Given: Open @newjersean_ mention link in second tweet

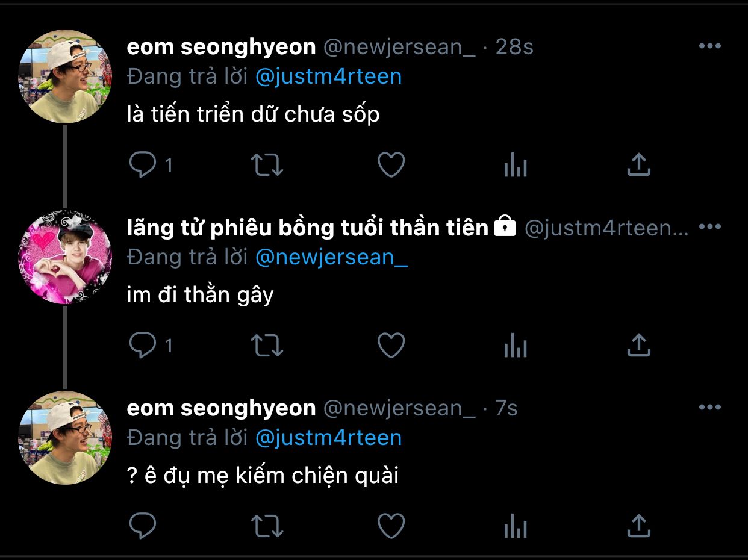Looking at the screenshot, I should coord(331,257).
